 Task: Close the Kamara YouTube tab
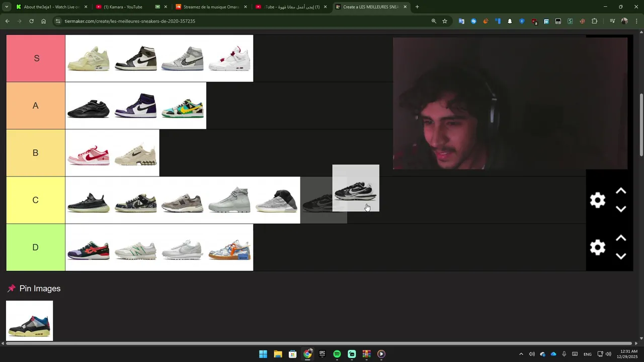click(x=166, y=7)
